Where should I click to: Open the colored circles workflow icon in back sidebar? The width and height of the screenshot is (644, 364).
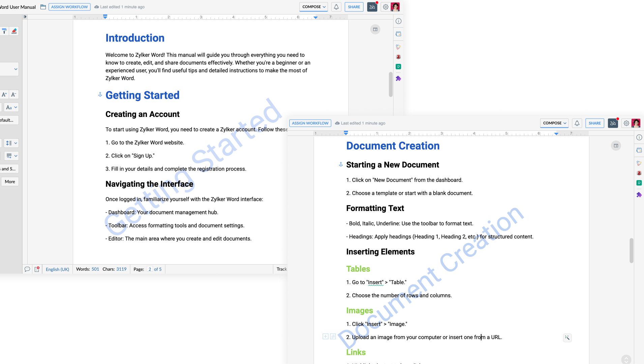[398, 47]
